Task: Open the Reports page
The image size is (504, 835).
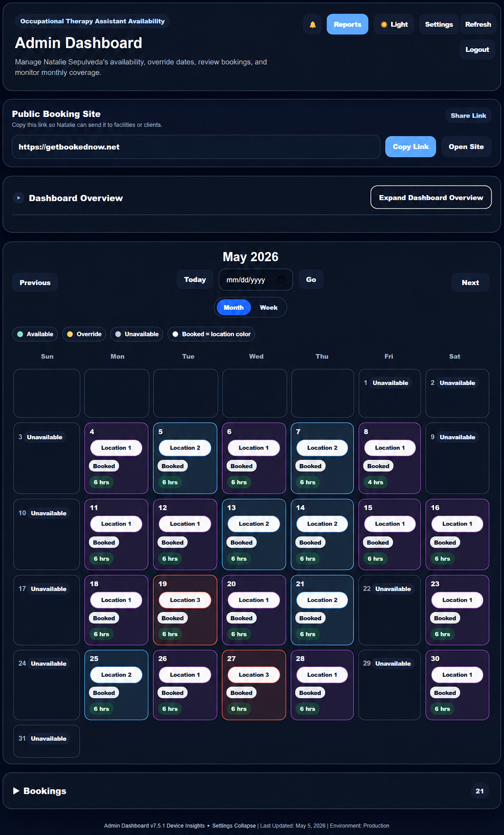Action: click(347, 24)
